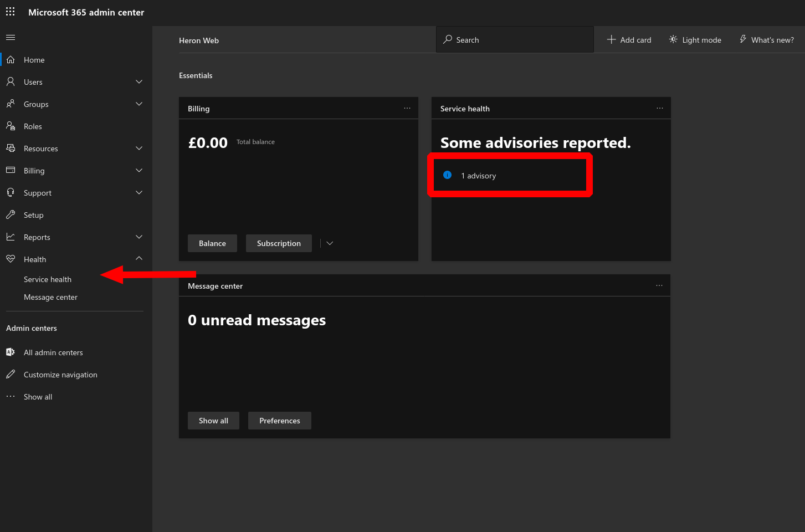This screenshot has height=532, width=805.
Task: Click the Resources printer icon
Action: 11,148
